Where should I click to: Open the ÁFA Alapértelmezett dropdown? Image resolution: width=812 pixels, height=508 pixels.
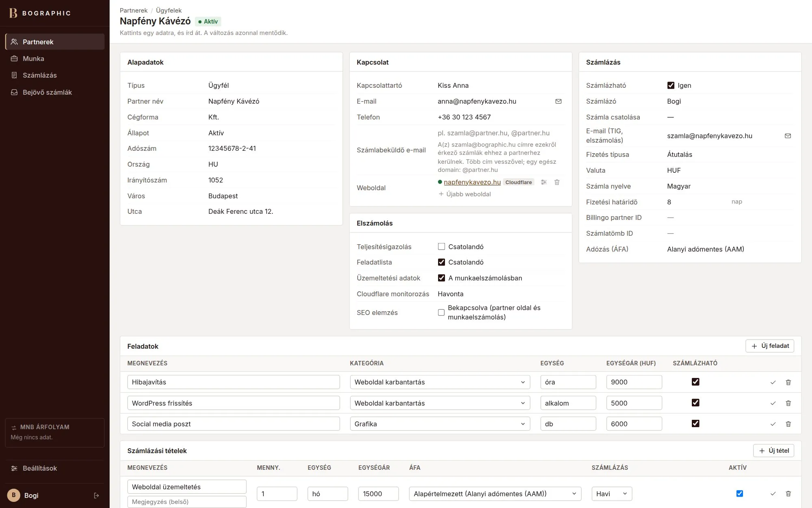(495, 494)
